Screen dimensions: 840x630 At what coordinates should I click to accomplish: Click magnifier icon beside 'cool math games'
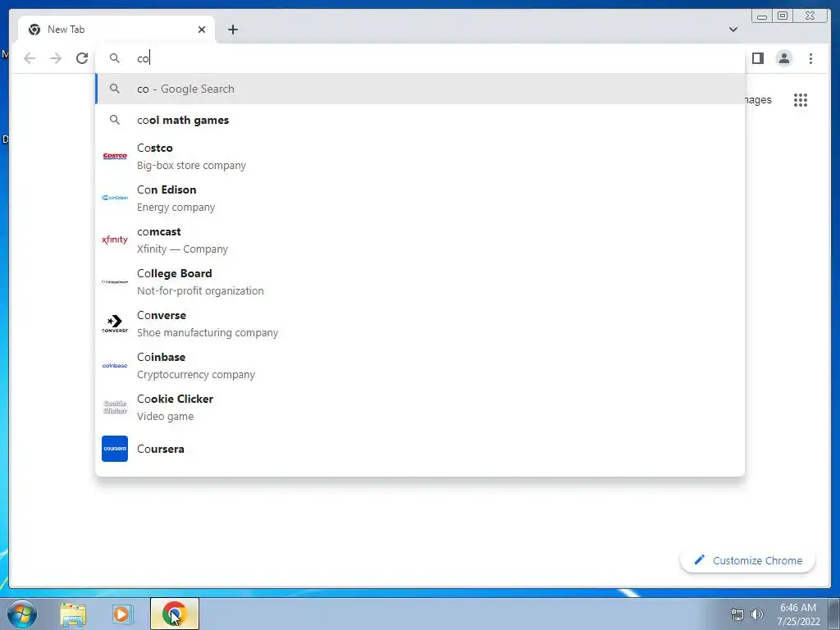tap(115, 120)
